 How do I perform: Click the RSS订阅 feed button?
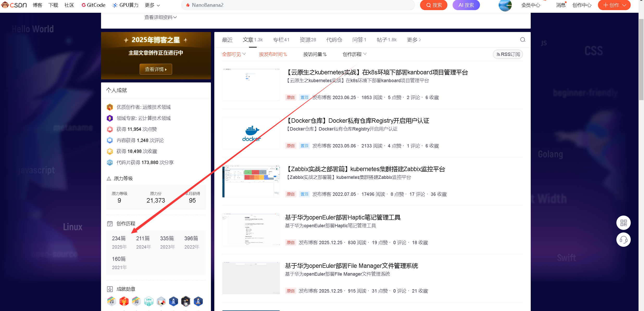coord(508,54)
